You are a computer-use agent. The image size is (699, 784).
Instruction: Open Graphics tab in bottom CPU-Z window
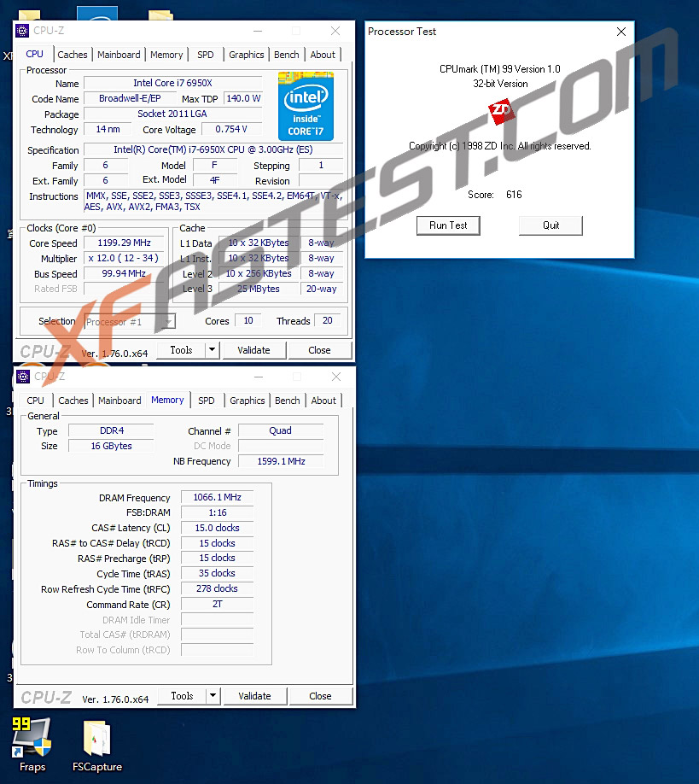[248, 401]
